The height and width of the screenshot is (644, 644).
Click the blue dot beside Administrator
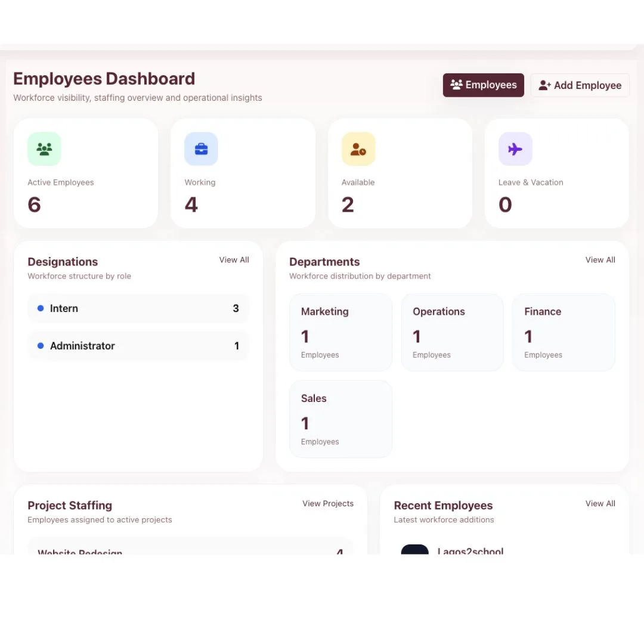[x=41, y=346]
